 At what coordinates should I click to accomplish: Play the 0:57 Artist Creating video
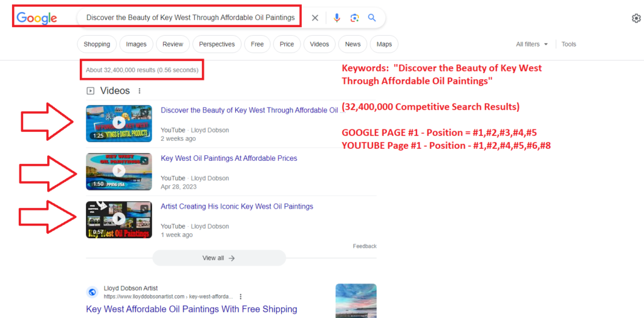click(119, 219)
